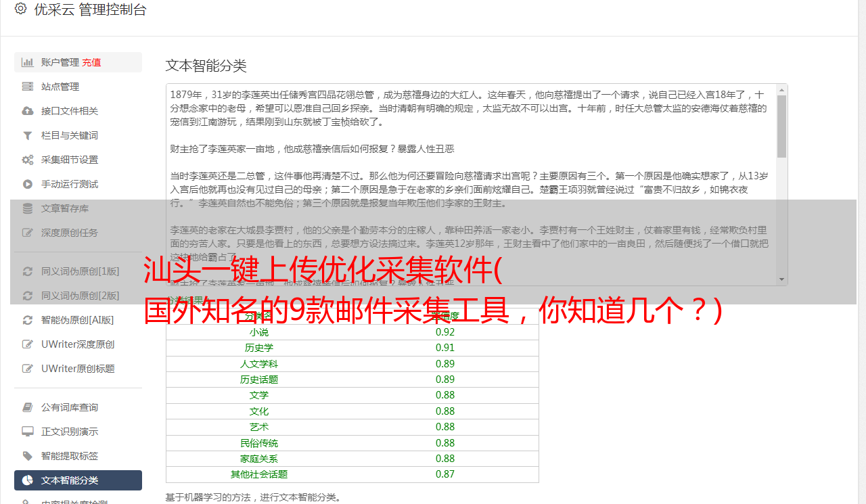This screenshot has height=504, width=866.
Task: Click the 文学 category cell
Action: click(259, 395)
